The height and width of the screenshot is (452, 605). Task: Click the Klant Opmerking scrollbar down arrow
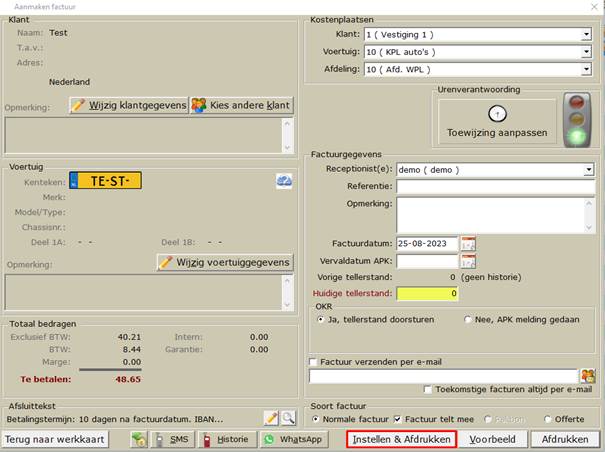click(x=287, y=147)
